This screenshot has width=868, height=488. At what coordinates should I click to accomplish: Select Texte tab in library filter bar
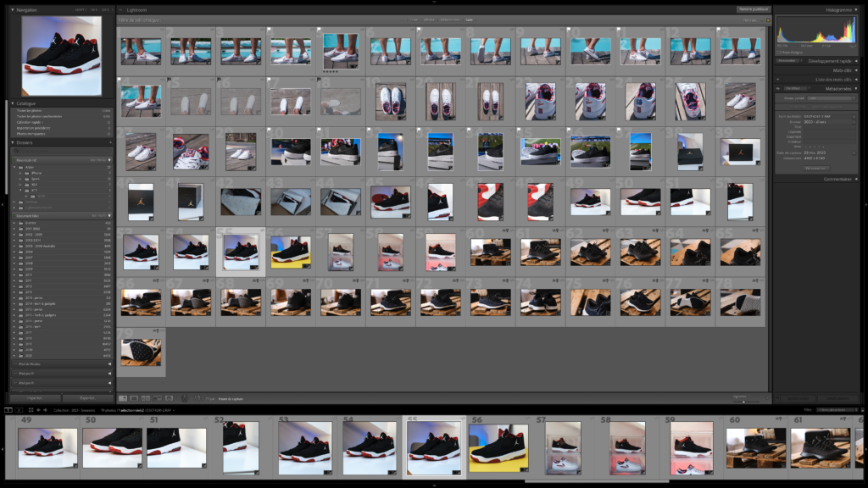[x=414, y=20]
